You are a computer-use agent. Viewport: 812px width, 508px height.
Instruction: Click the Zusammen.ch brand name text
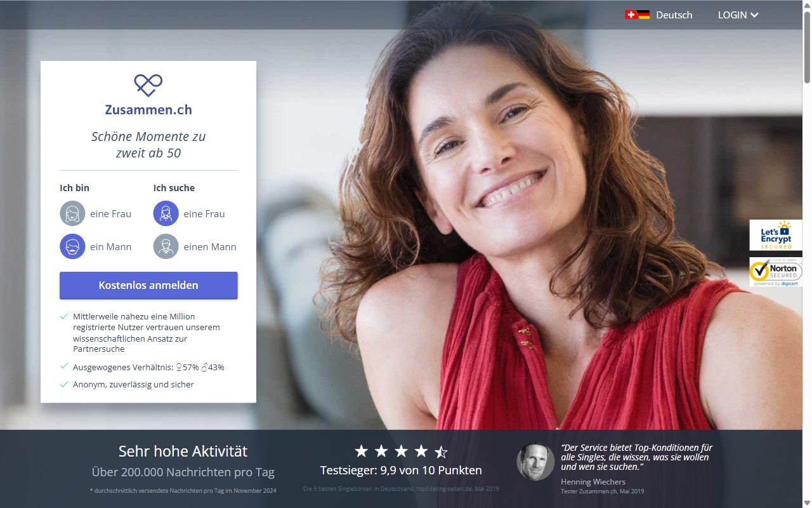click(x=148, y=109)
